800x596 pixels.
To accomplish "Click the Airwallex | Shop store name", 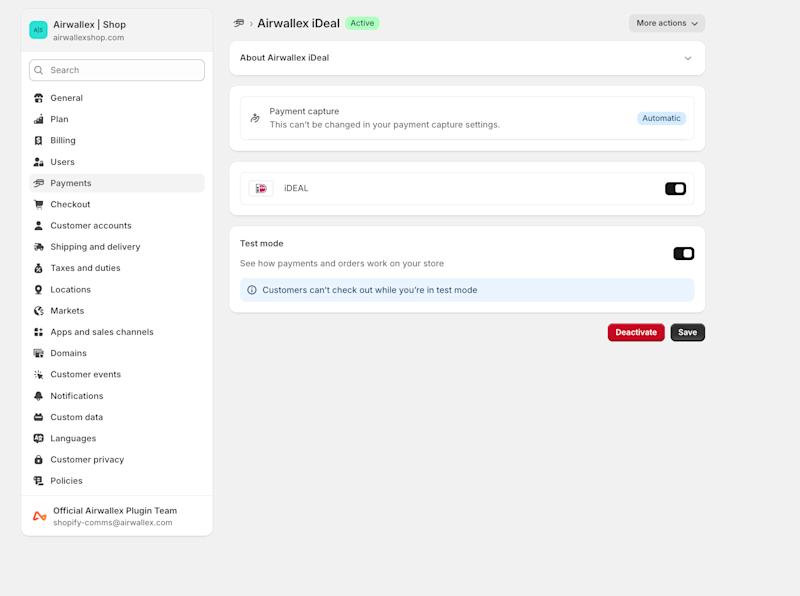I will tap(89, 24).
